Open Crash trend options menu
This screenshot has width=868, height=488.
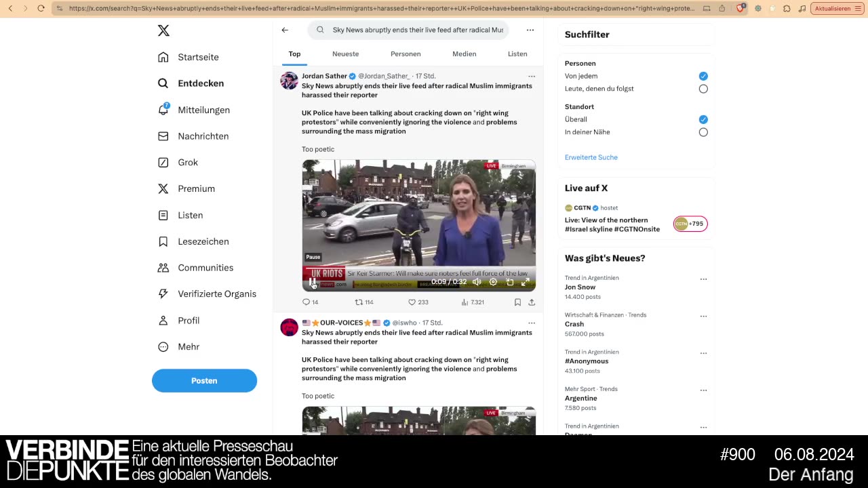(x=703, y=316)
